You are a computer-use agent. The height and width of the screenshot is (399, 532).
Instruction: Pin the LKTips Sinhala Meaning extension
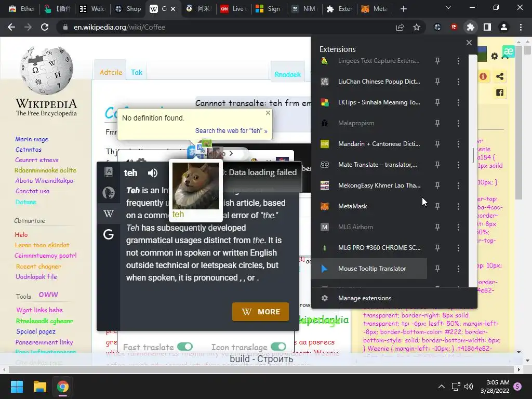437,102
